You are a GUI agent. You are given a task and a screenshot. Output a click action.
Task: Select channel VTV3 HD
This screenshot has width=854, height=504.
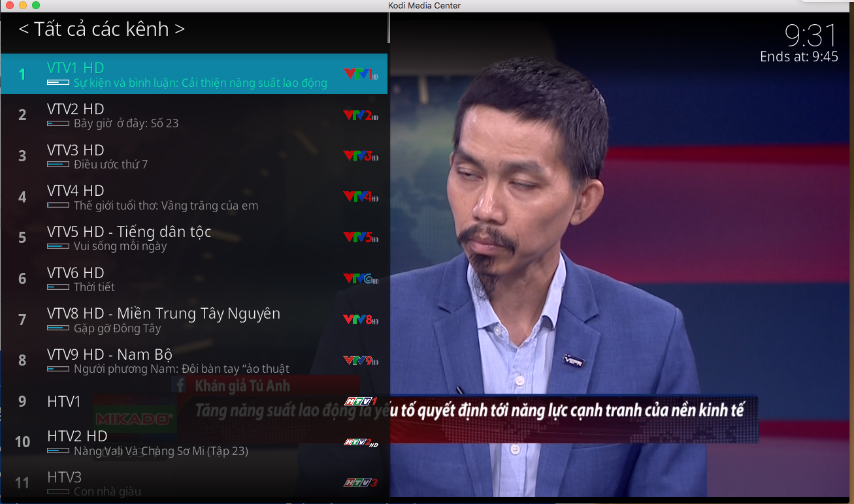(194, 156)
